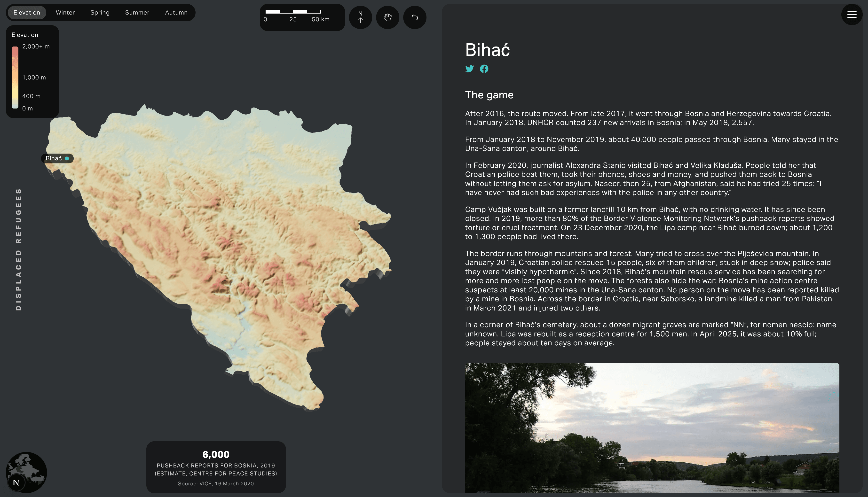Reset map orientation to north
The width and height of the screenshot is (868, 497).
(x=360, y=17)
